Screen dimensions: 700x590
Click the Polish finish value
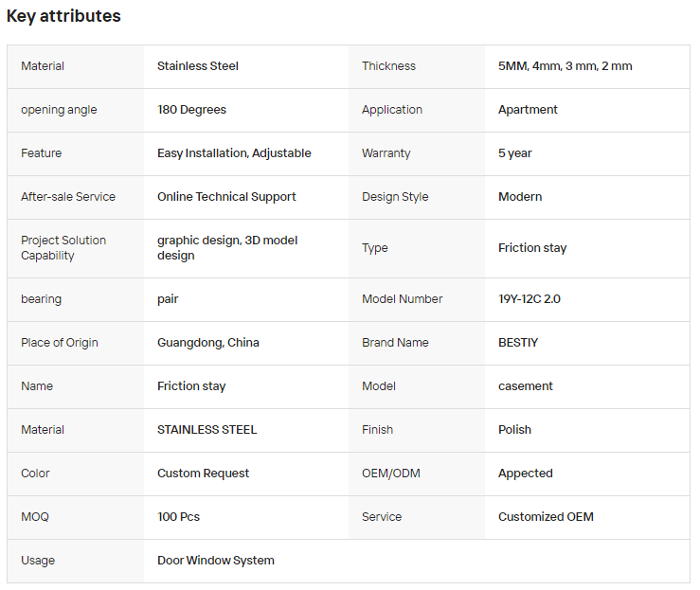[514, 430]
